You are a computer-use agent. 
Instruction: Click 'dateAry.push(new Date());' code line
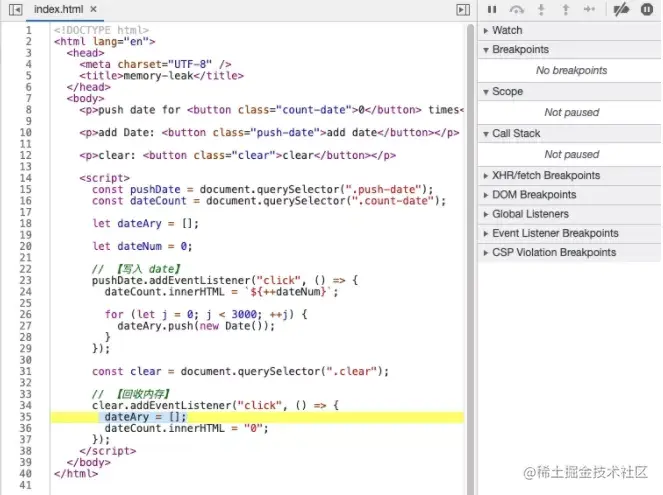point(196,326)
